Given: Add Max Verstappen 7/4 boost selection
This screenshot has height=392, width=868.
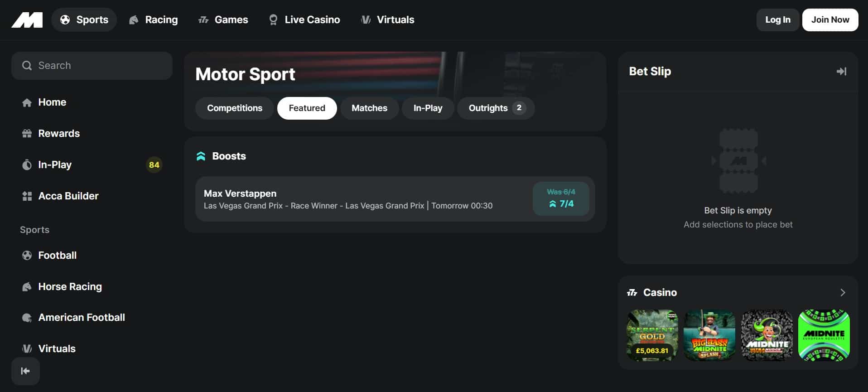Looking at the screenshot, I should click(x=561, y=198).
